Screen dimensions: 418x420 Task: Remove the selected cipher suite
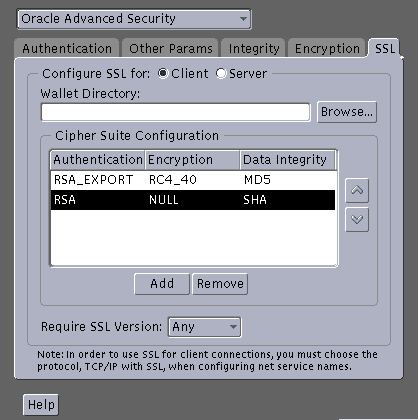click(x=220, y=284)
